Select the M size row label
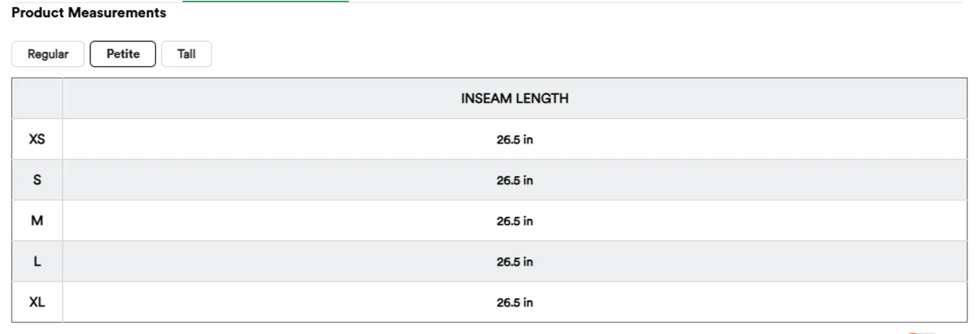The image size is (980, 334). pyautogui.click(x=37, y=221)
